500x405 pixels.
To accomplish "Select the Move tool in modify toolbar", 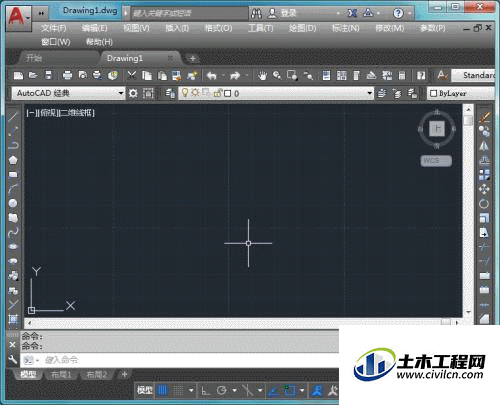I will [x=484, y=189].
